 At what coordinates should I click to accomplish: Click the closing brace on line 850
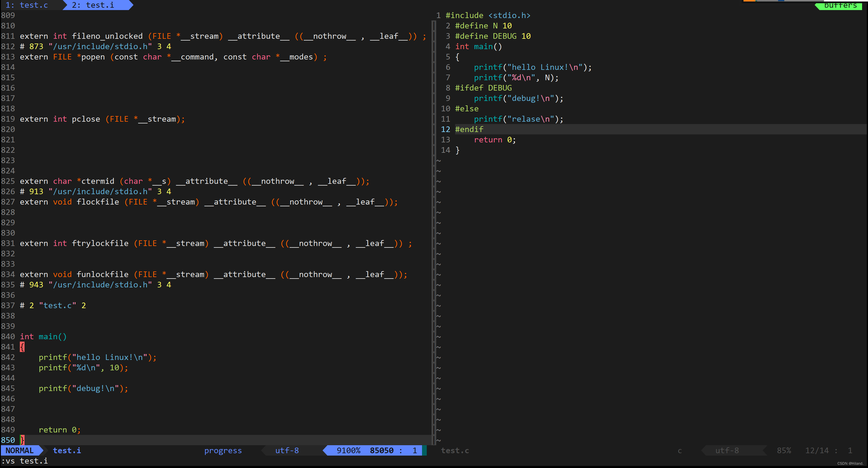[x=22, y=440]
